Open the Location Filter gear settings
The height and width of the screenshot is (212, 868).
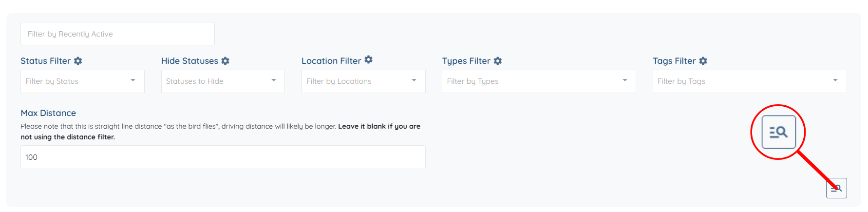click(369, 60)
